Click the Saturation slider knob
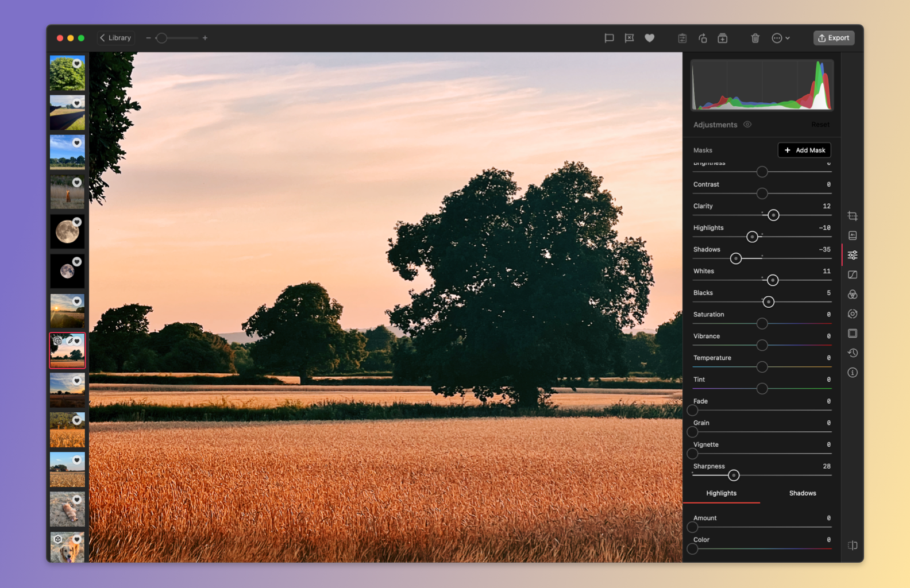910x588 pixels. tap(762, 324)
